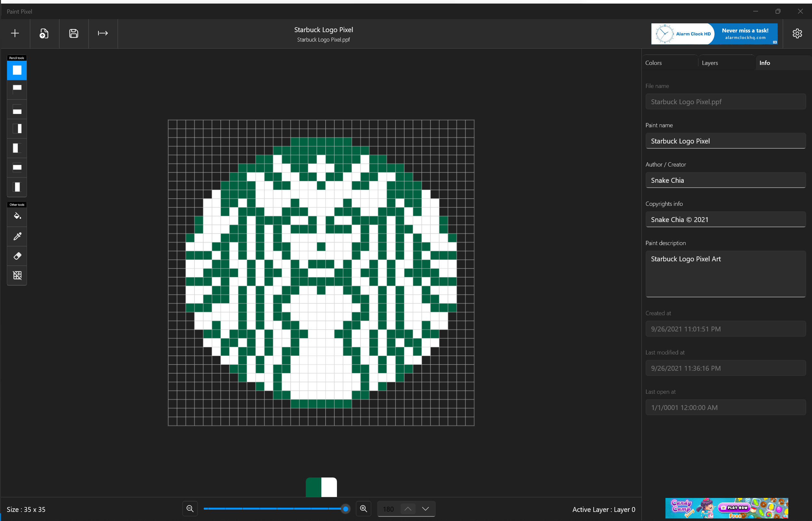This screenshot has height=521, width=812.
Task: Select the left-half pixel pencil tool
Action: [x=17, y=148]
